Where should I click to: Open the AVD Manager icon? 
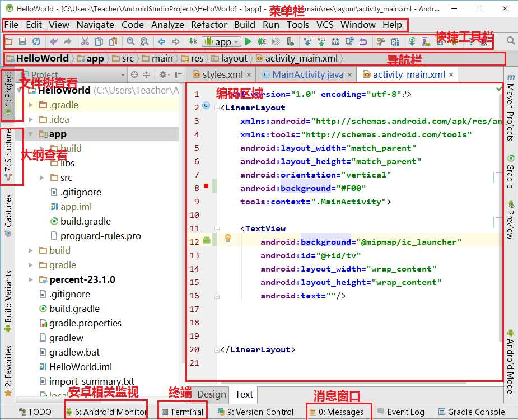[426, 41]
